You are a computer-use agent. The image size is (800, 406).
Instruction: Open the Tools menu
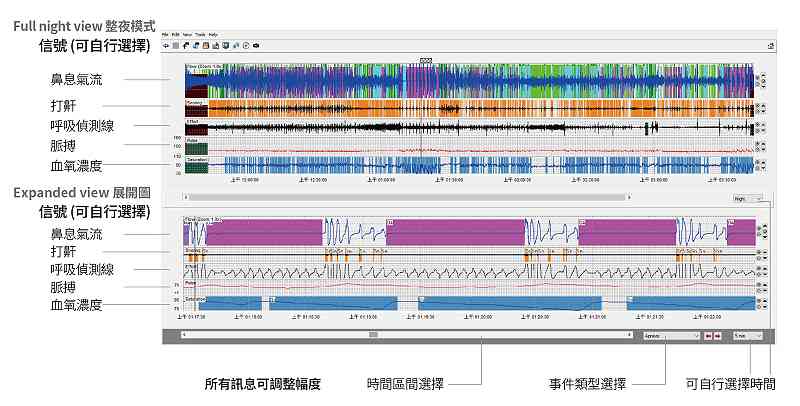pyautogui.click(x=200, y=35)
